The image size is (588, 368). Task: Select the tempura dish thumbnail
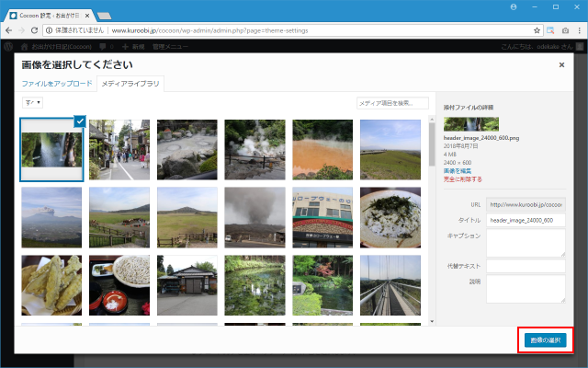(x=51, y=285)
